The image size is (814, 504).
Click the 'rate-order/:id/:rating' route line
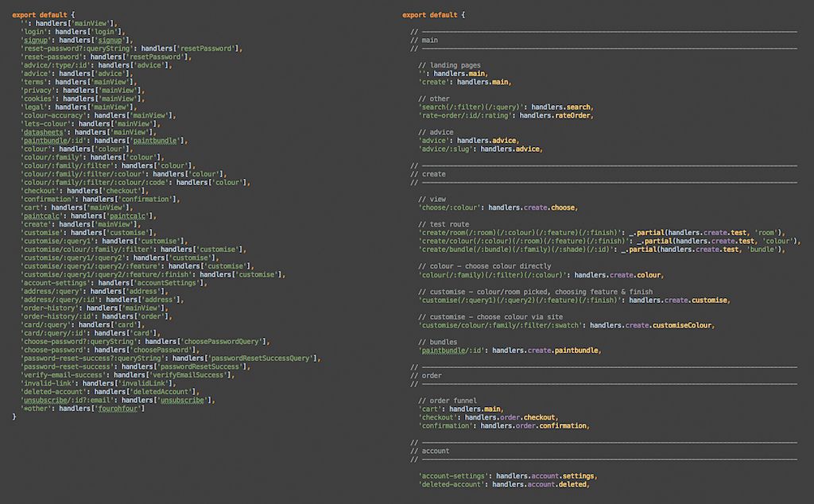point(506,115)
